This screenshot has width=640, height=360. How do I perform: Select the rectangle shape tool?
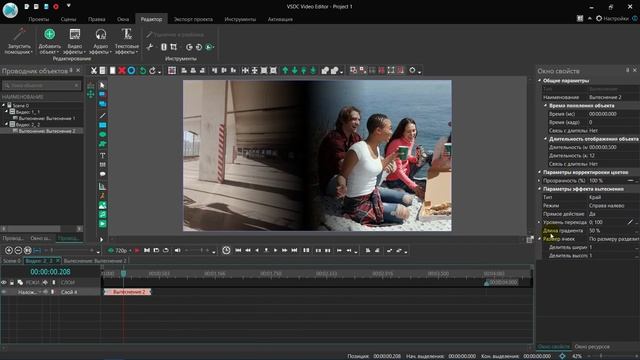(102, 125)
